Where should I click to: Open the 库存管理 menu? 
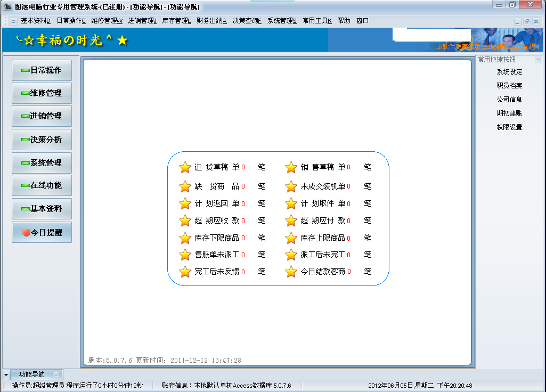(176, 21)
